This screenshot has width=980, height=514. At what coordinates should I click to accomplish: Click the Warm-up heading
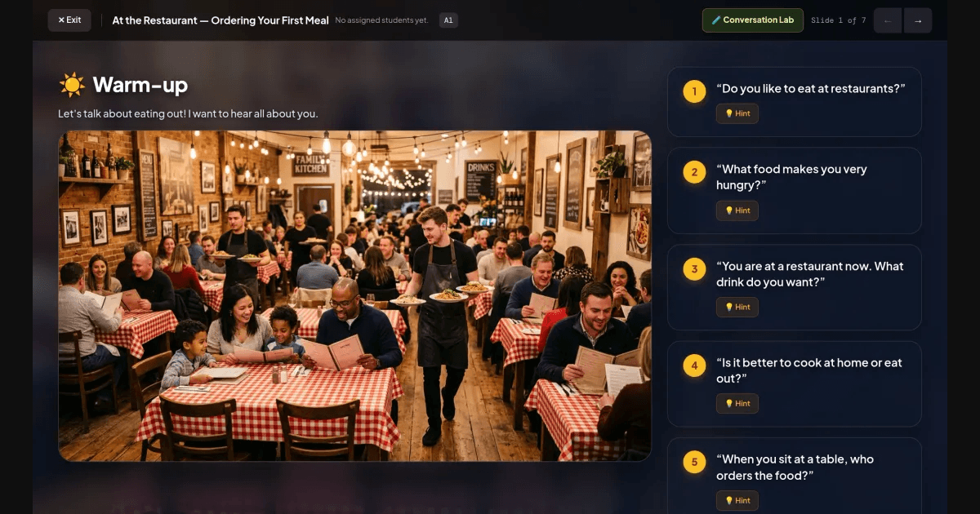coord(140,85)
